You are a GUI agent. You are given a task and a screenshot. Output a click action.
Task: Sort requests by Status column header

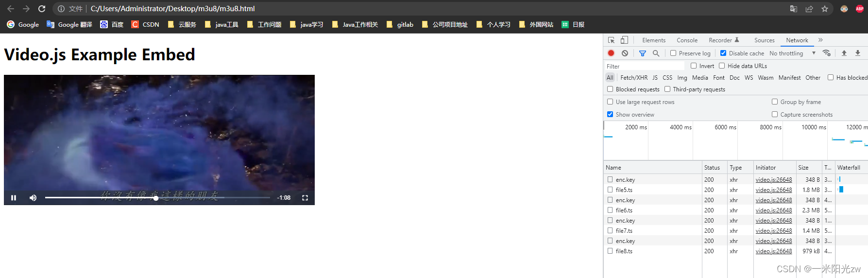coord(714,168)
